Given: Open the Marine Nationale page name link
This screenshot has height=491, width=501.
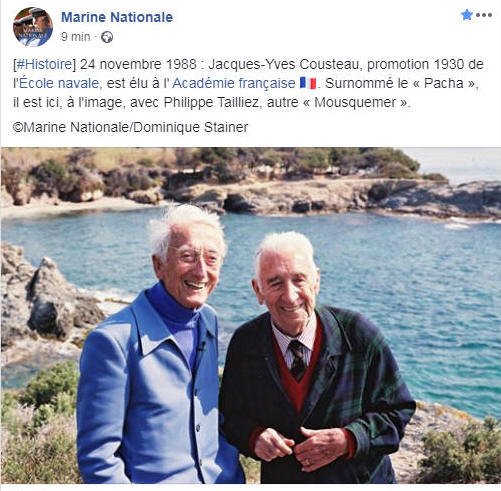Looking at the screenshot, I should (117, 17).
